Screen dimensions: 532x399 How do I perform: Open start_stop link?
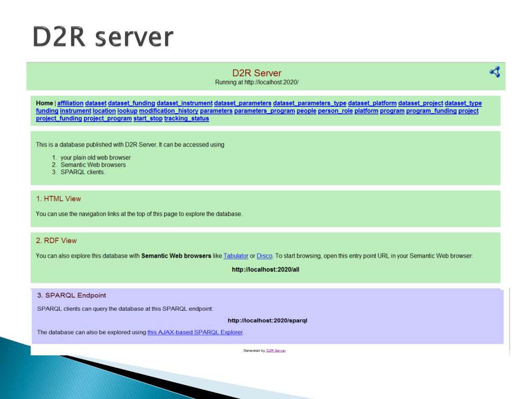(148, 118)
